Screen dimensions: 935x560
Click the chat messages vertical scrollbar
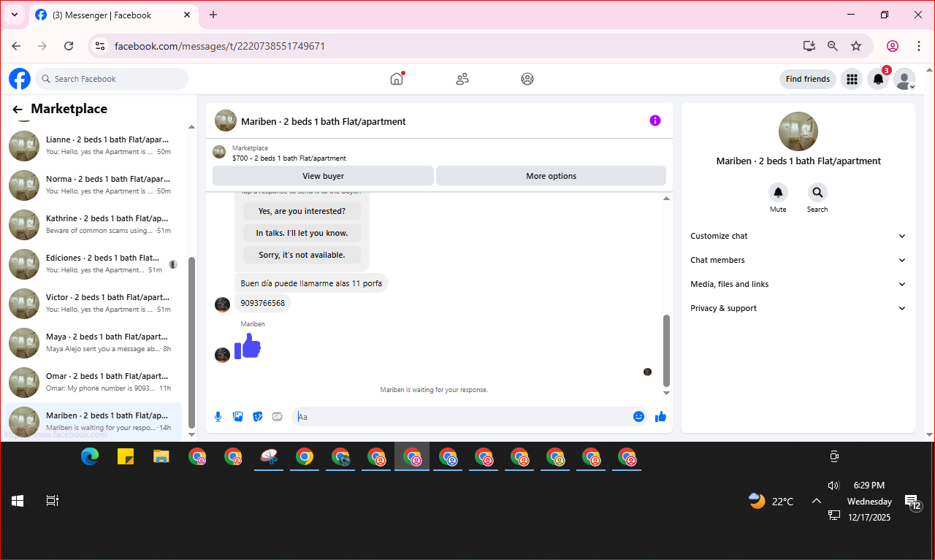tap(666, 350)
